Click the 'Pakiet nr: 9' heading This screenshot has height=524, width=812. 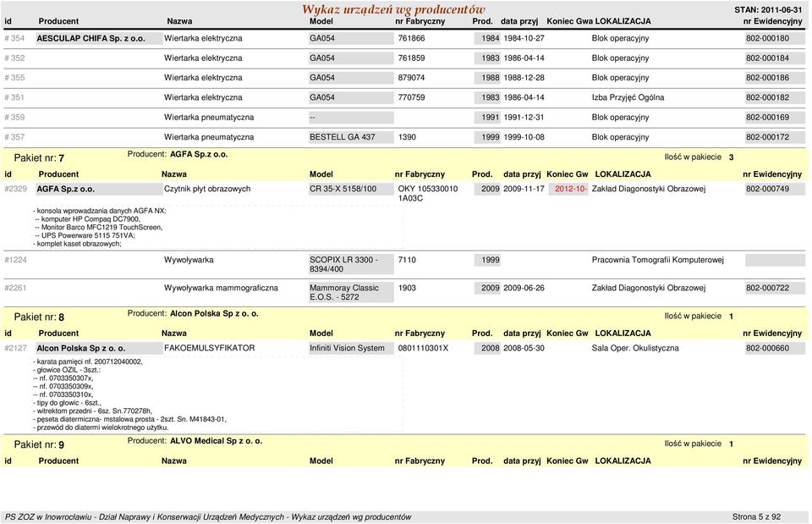tap(39, 444)
